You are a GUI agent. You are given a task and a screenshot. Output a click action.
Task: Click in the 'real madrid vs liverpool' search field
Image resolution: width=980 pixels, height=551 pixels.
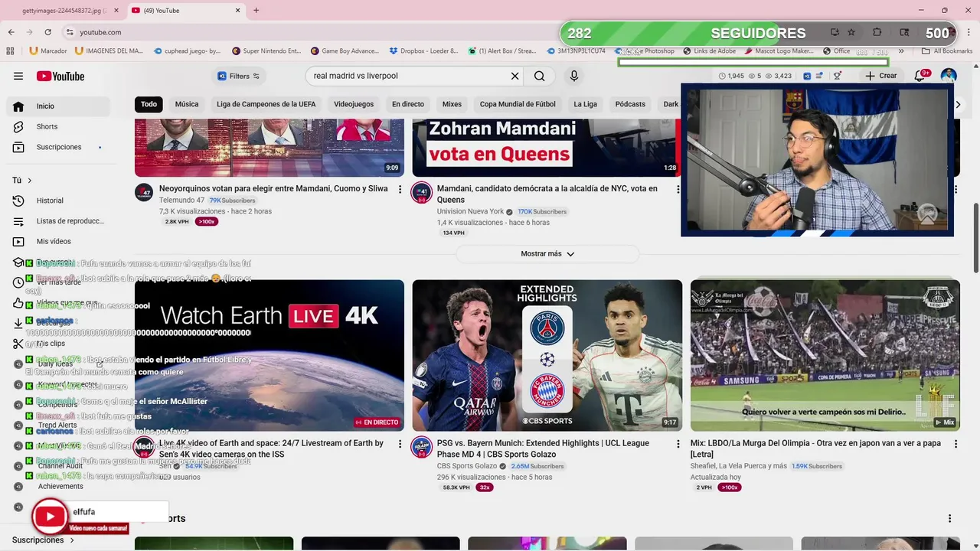[x=410, y=76]
